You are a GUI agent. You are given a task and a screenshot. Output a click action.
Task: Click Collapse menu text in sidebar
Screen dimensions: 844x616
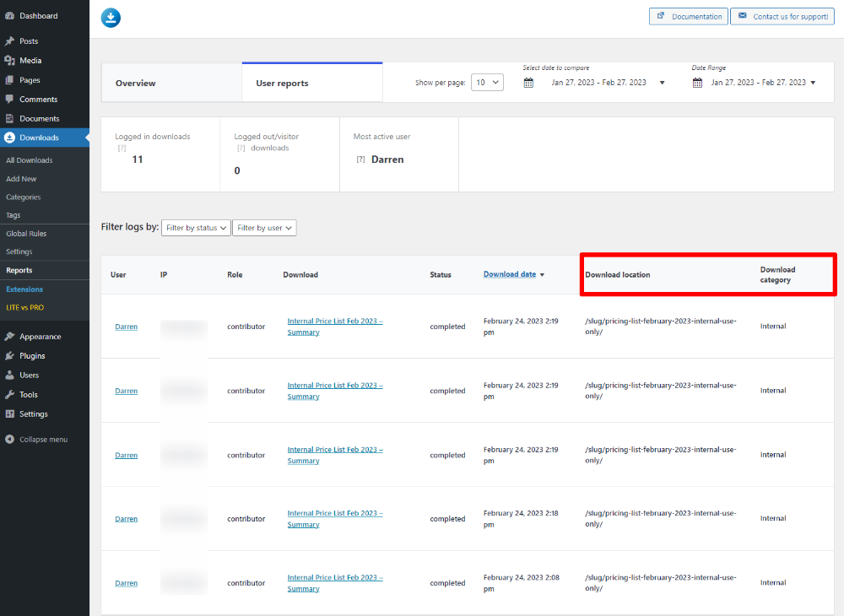(x=44, y=440)
